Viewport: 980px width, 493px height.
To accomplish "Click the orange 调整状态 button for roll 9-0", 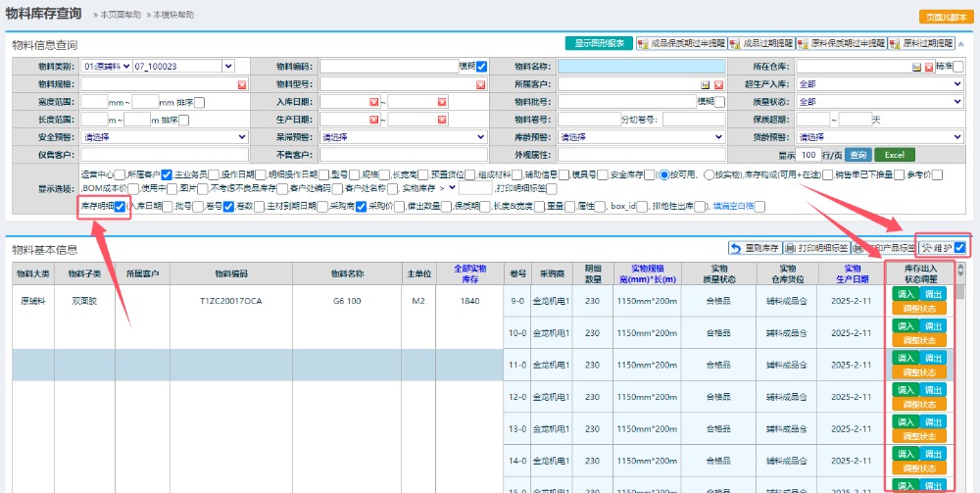I will (x=919, y=308).
